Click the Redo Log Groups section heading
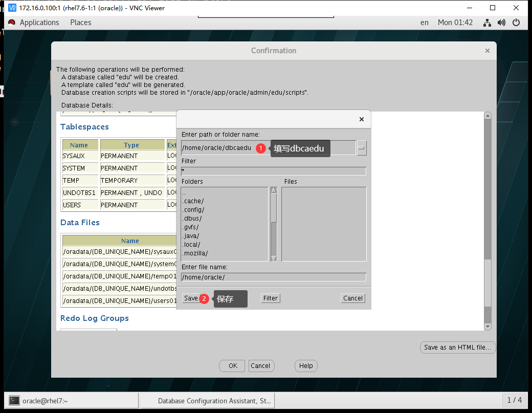This screenshot has height=413, width=532. coord(95,318)
